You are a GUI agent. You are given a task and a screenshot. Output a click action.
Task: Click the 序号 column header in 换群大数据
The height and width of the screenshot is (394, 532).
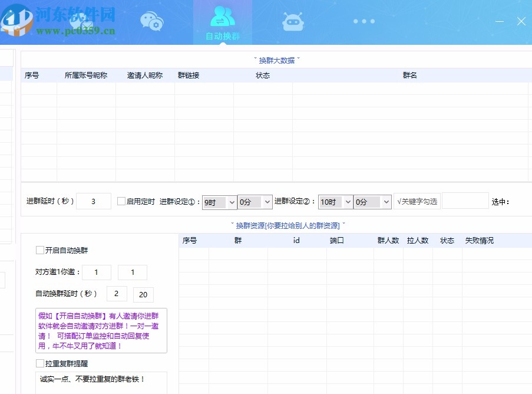[32, 75]
